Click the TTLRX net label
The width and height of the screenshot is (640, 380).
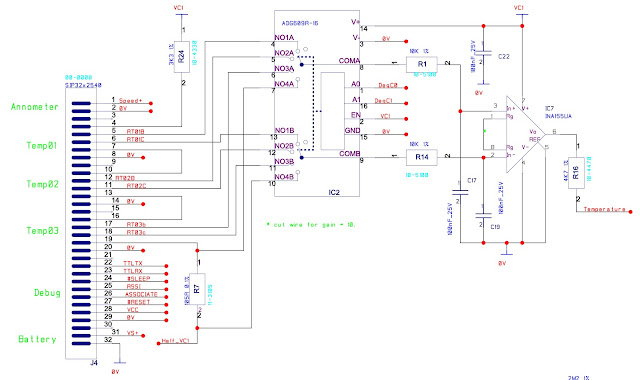pyautogui.click(x=133, y=271)
